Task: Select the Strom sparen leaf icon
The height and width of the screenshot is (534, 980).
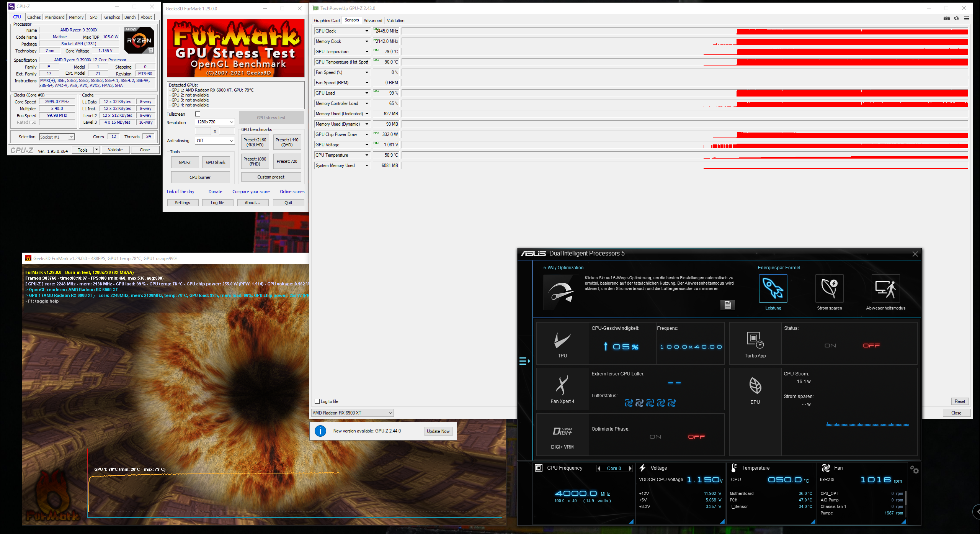Action: click(829, 288)
